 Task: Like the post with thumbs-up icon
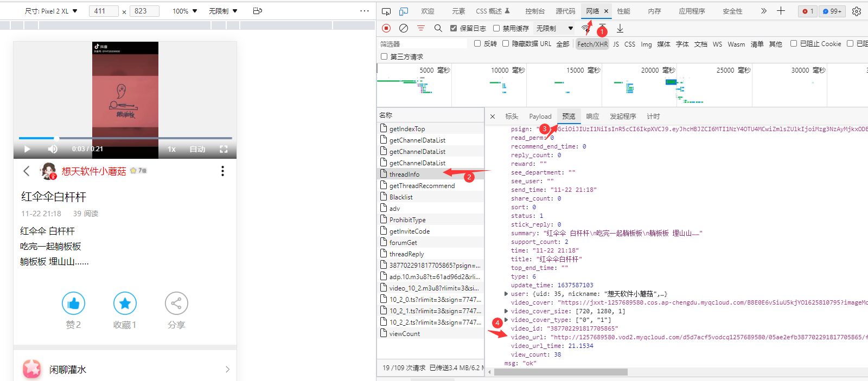tap(73, 303)
